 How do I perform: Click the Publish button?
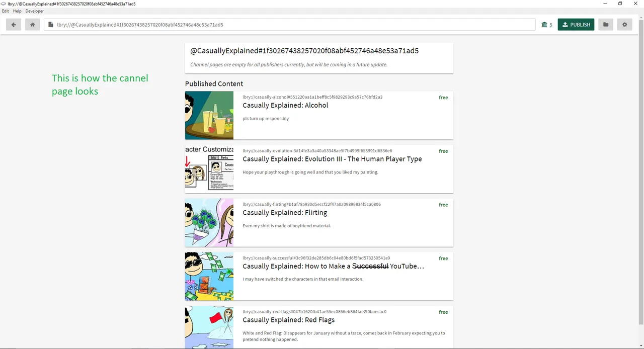(x=576, y=25)
